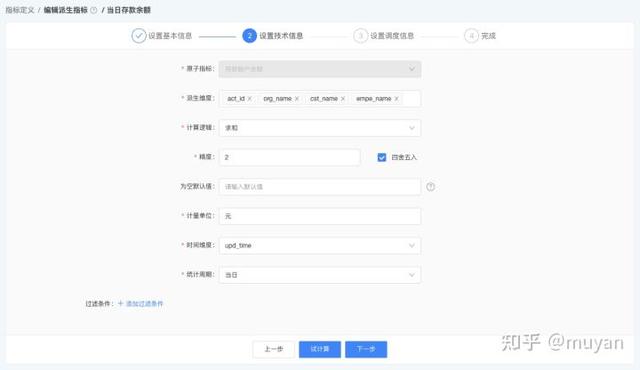
Task: Click the help icon beside 编辑派生指标
Action: coord(93,10)
